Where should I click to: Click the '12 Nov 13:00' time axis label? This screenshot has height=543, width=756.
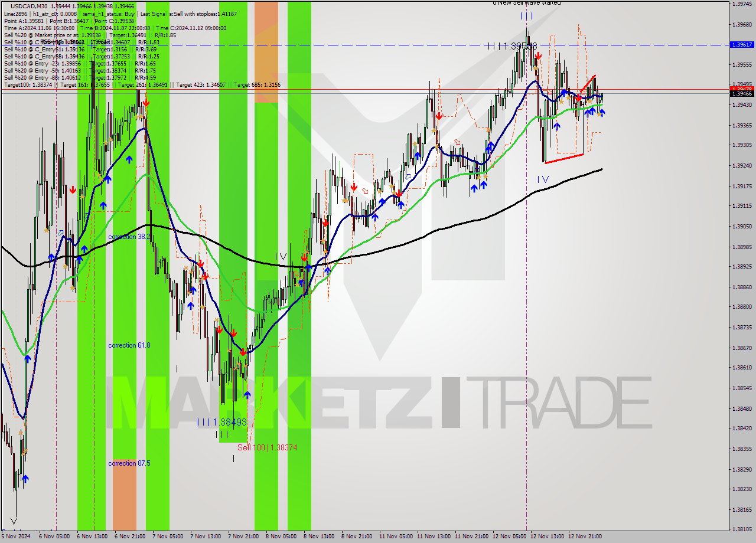(x=547, y=537)
